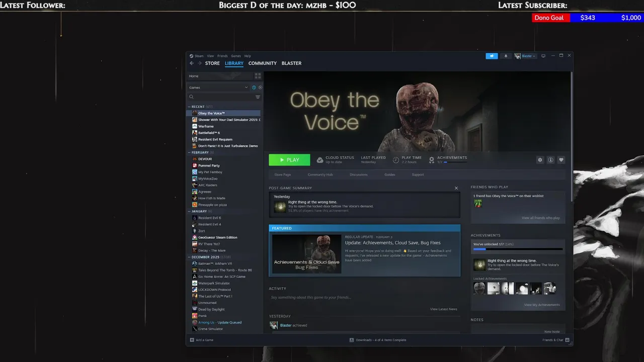Collapse the DECEMBER 2025 category
Viewport: 644px width, 362px height.
pos(189,257)
